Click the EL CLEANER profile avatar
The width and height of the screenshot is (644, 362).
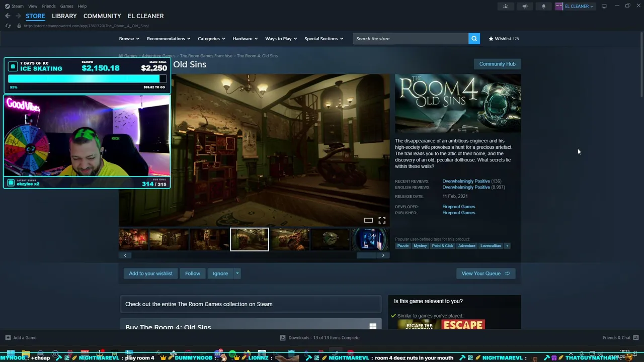click(x=559, y=6)
